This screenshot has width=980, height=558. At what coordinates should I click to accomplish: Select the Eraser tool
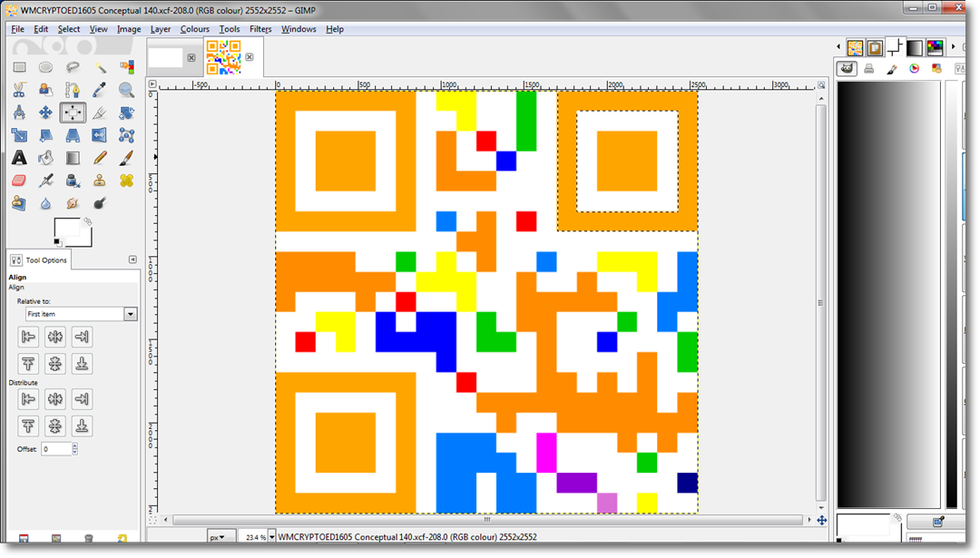click(x=19, y=181)
